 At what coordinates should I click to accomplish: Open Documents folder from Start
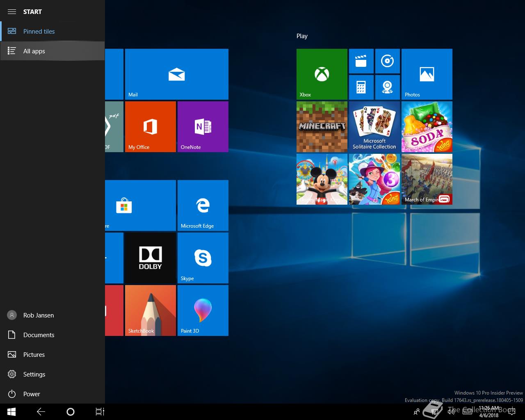(52, 335)
